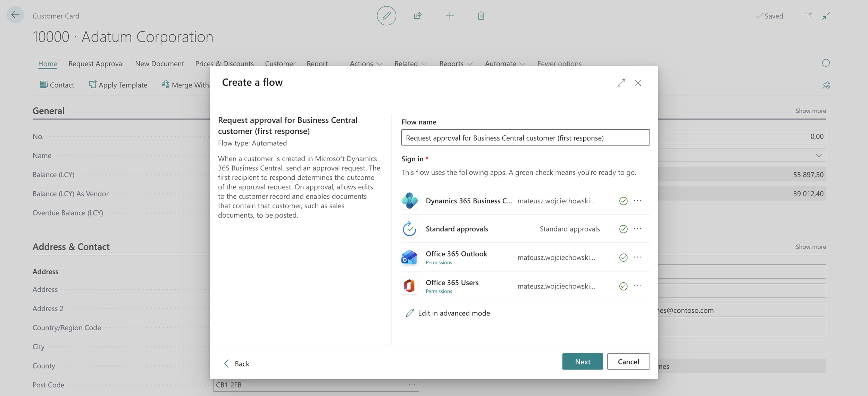868x396 pixels.
Task: Click the trash delete icon
Action: (481, 16)
